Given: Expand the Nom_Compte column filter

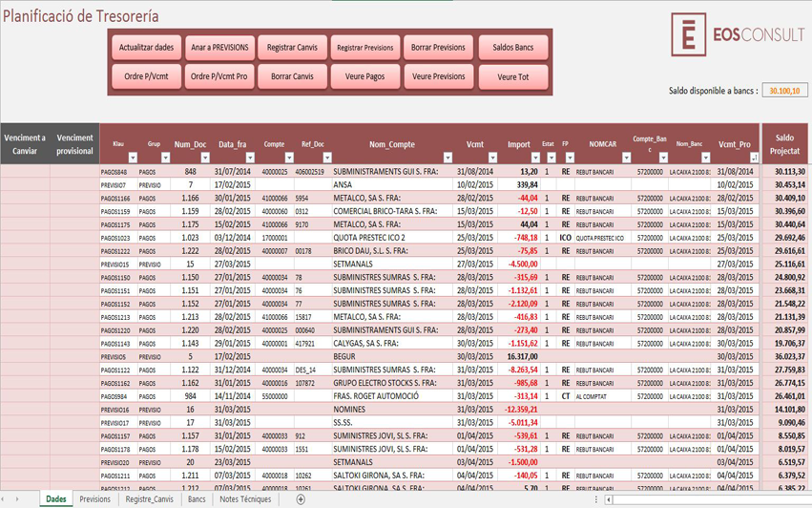Looking at the screenshot, I should [x=448, y=158].
